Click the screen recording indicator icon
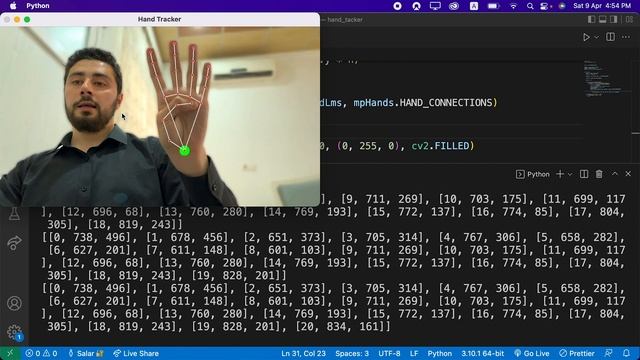The width and height of the screenshot is (640, 360). [x=397, y=6]
